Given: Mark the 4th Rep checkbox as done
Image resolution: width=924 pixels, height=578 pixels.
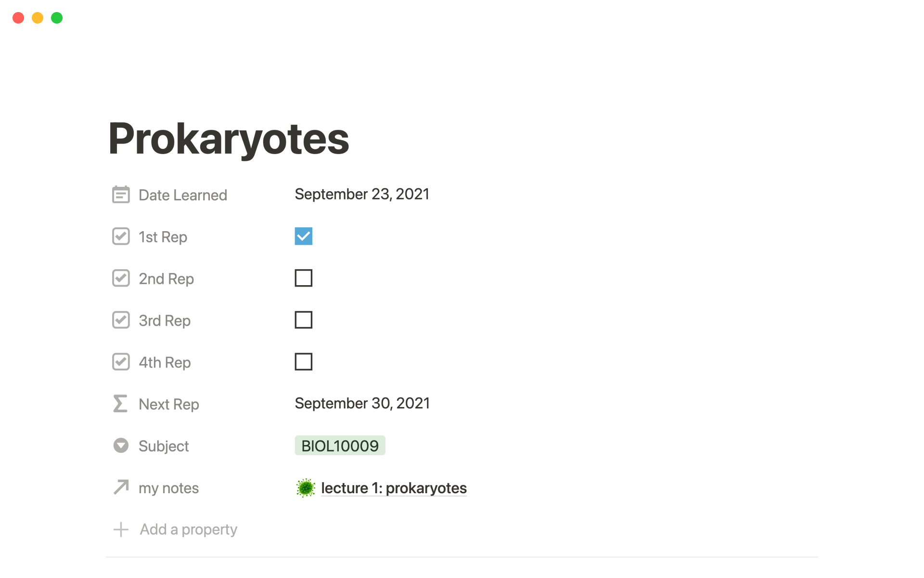Looking at the screenshot, I should 304,362.
